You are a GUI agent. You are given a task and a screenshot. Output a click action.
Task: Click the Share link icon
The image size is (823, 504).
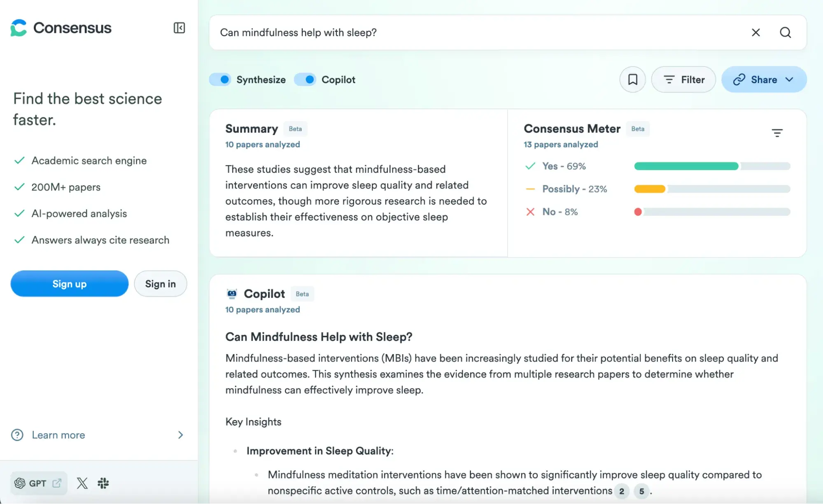tap(740, 79)
